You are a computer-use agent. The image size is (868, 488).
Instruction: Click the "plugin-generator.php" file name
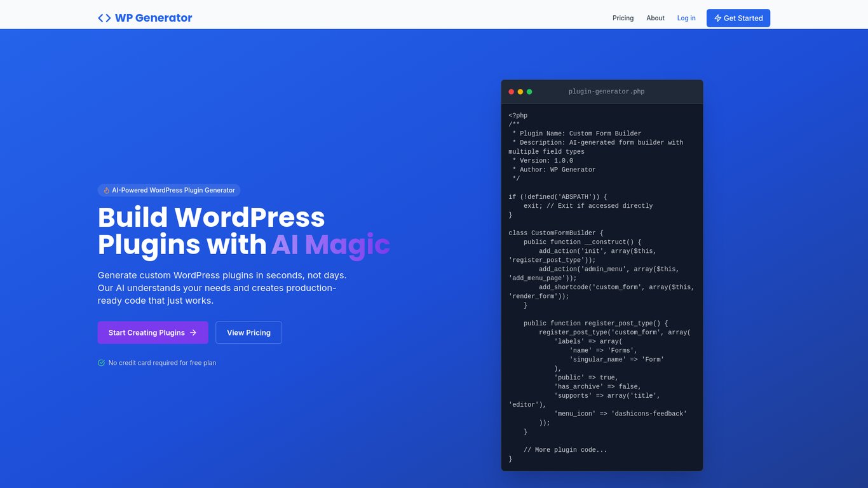pos(606,91)
